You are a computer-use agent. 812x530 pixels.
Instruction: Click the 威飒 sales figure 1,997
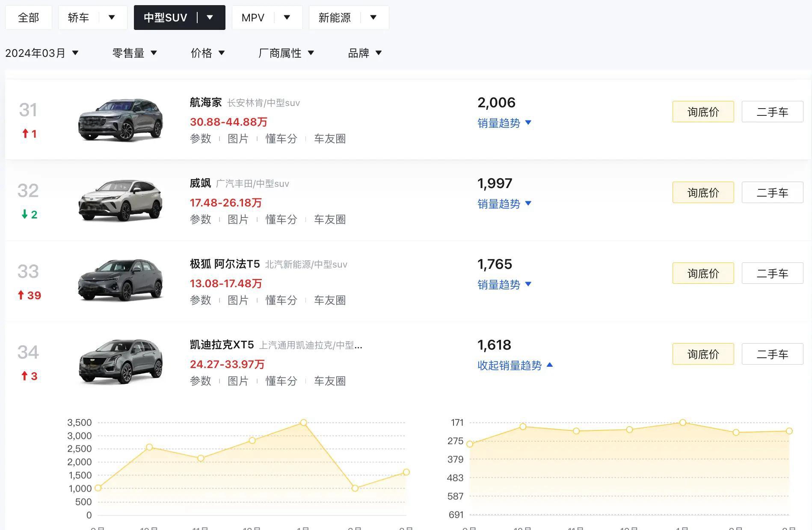pos(495,183)
